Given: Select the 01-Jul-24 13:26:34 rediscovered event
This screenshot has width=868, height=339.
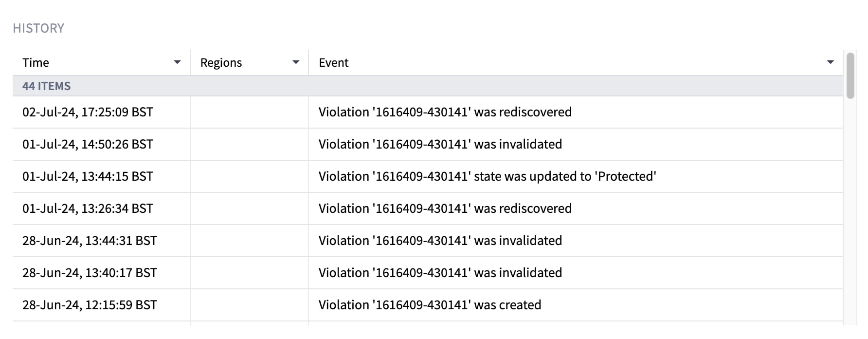Looking at the screenshot, I should [x=445, y=208].
